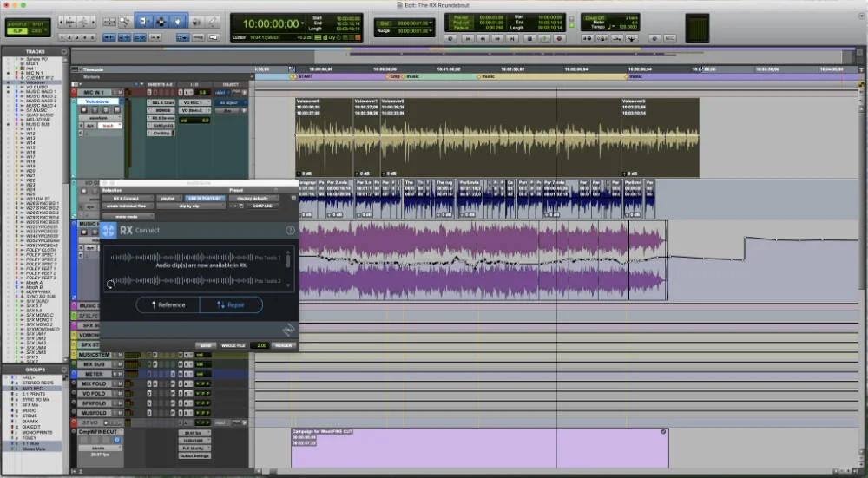868x478 pixels.
Task: Open Tracks list popup menu
Action: [x=64, y=51]
